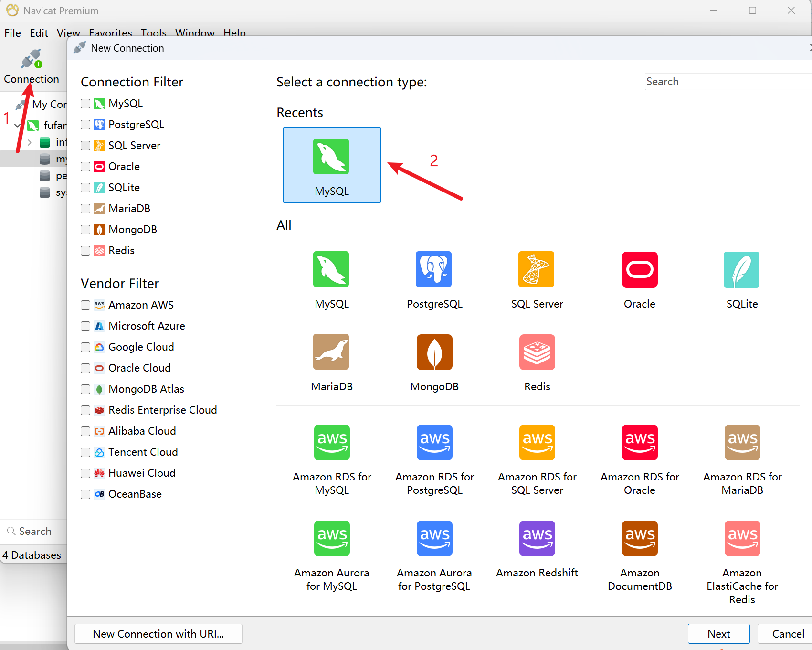Tick the MariaDB filter checkbox
The image size is (812, 650).
pyautogui.click(x=85, y=209)
